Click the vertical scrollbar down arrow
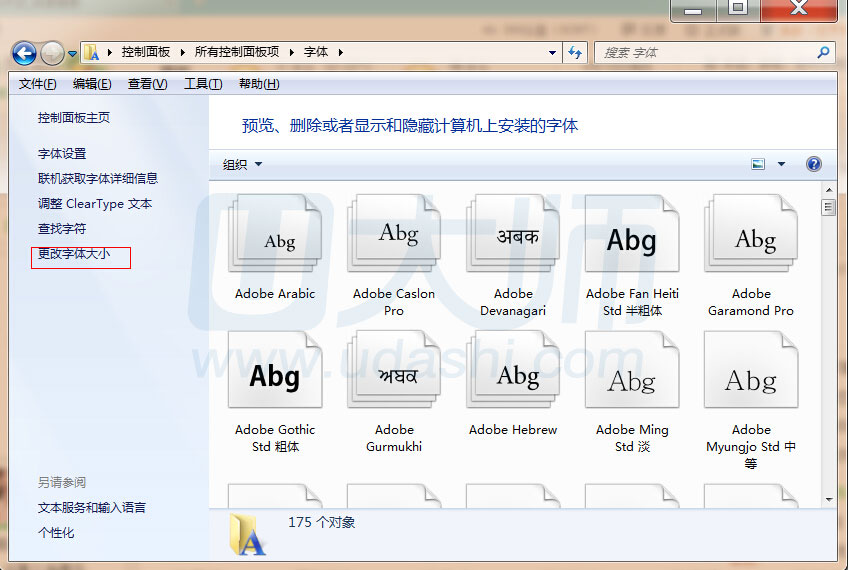Viewport: 848px width, 570px height. coord(828,499)
